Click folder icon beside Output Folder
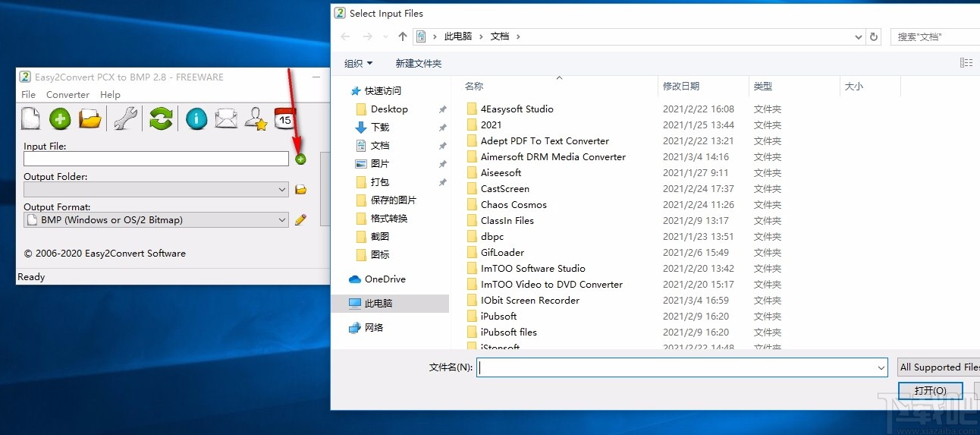This screenshot has height=435, width=980. (300, 189)
